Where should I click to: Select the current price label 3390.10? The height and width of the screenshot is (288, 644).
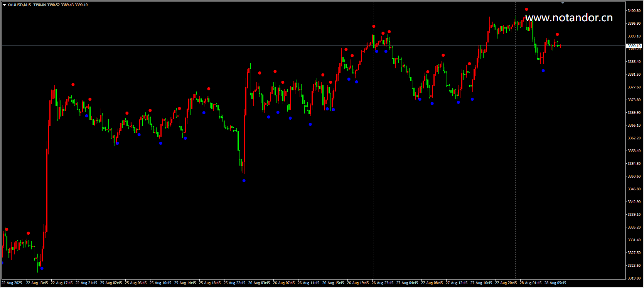tap(634, 46)
